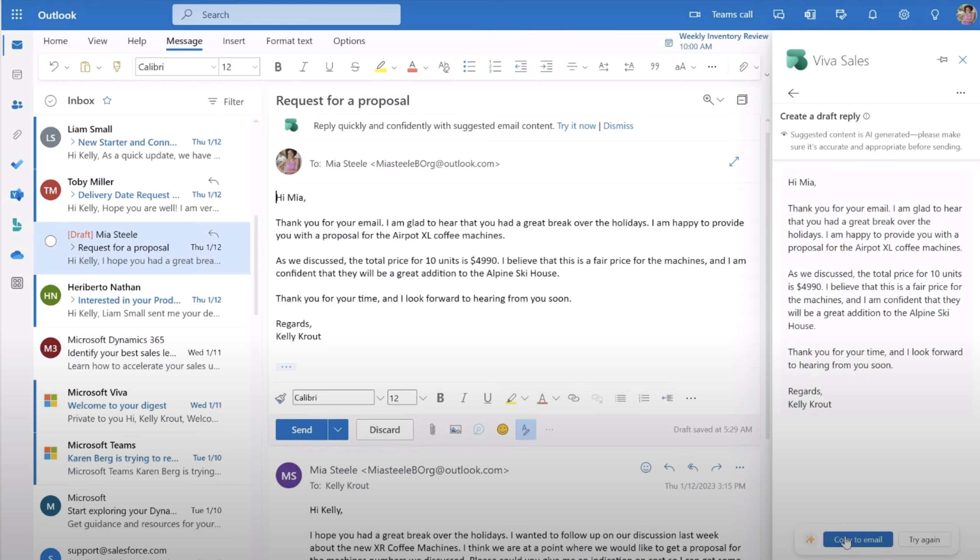This screenshot has height=560, width=980.
Task: Switch to the View tab
Action: 97,41
